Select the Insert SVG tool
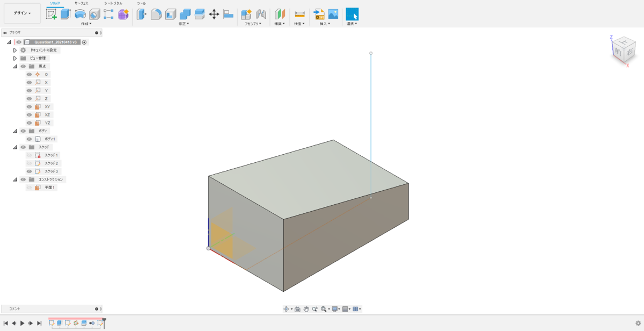Viewport: 644px width, 331px height. coord(319,15)
